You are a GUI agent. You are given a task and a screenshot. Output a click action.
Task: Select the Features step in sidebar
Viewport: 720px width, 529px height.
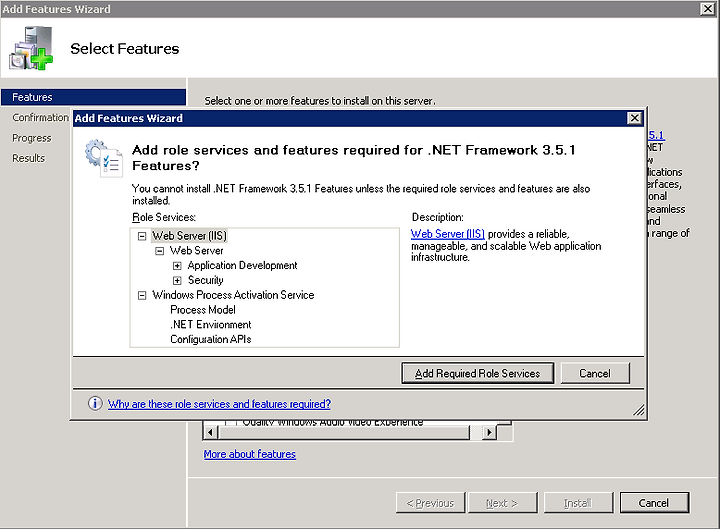point(93,97)
